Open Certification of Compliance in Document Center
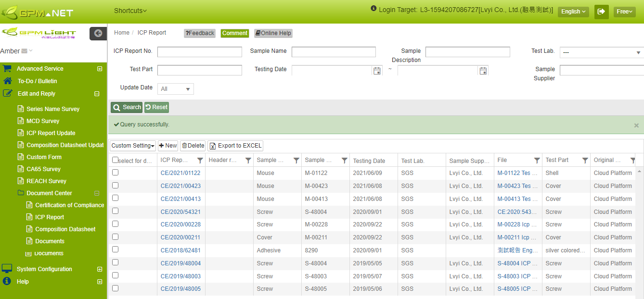644x299 pixels. click(70, 205)
